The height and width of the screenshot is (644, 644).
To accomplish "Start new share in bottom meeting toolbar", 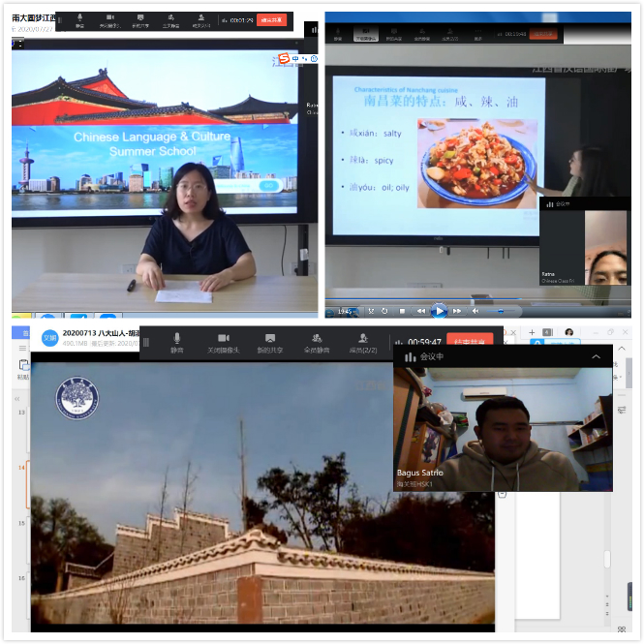I will pyautogui.click(x=270, y=343).
